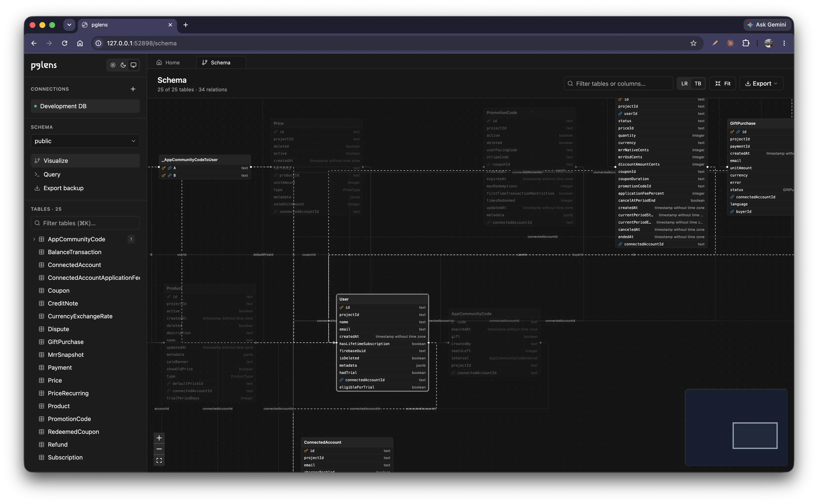This screenshot has width=818, height=504.
Task: Click the pglens logo
Action: pyautogui.click(x=44, y=65)
